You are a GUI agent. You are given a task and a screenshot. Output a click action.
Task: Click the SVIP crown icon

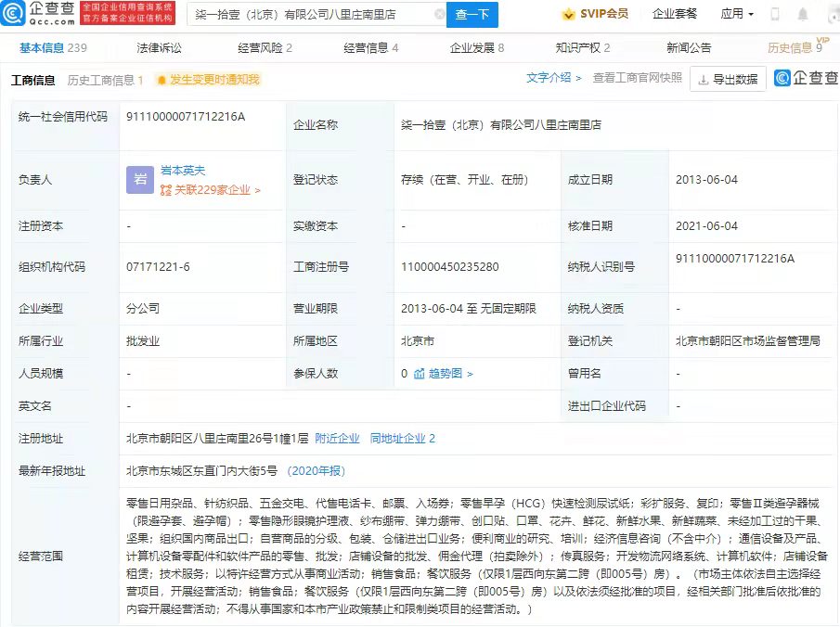(x=568, y=15)
